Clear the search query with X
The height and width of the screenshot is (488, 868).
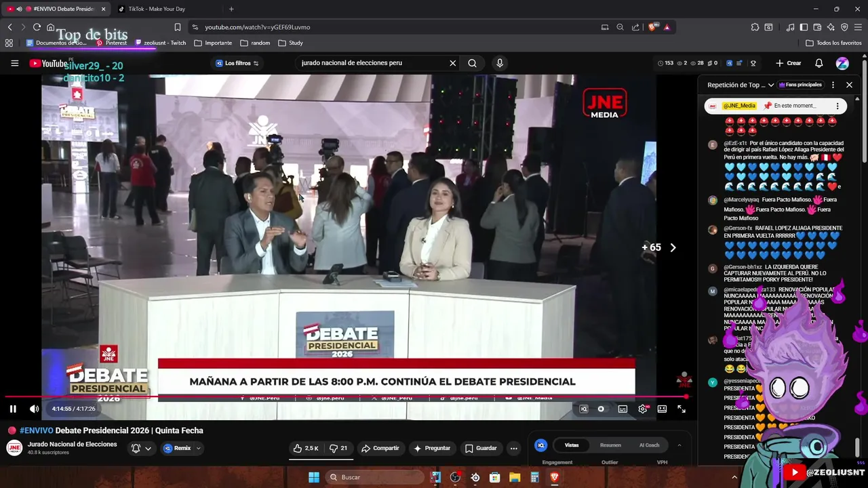coord(452,63)
